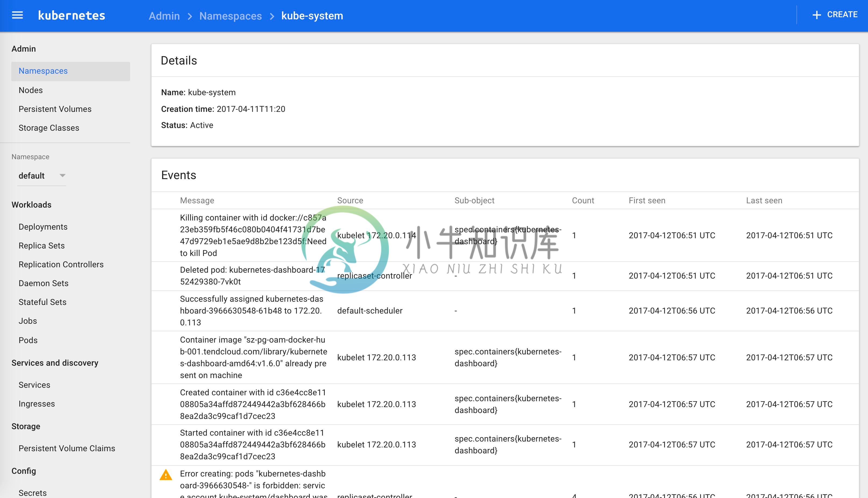The height and width of the screenshot is (498, 868).
Task: Toggle the Storage section in sidebar
Action: (26, 426)
